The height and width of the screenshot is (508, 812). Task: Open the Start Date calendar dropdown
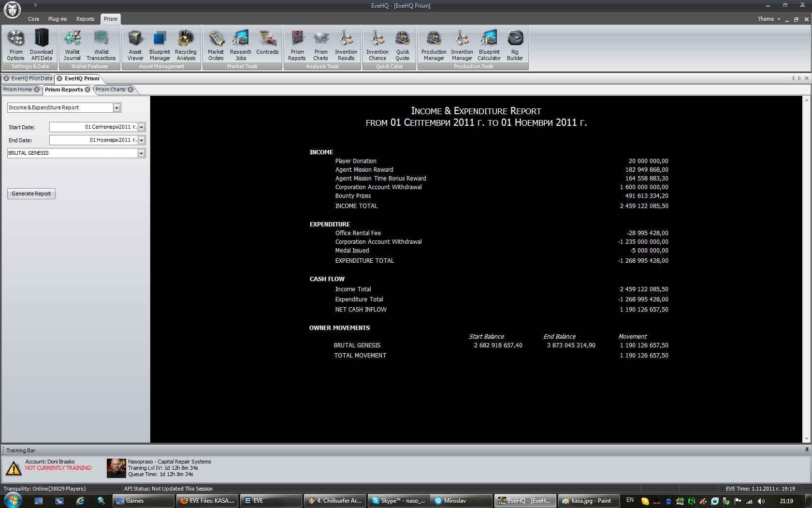click(141, 127)
